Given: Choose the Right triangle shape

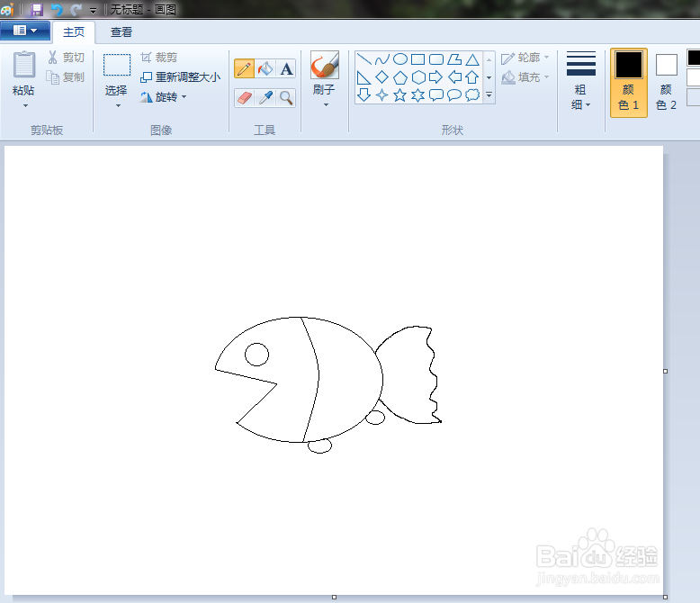Looking at the screenshot, I should tap(364, 77).
